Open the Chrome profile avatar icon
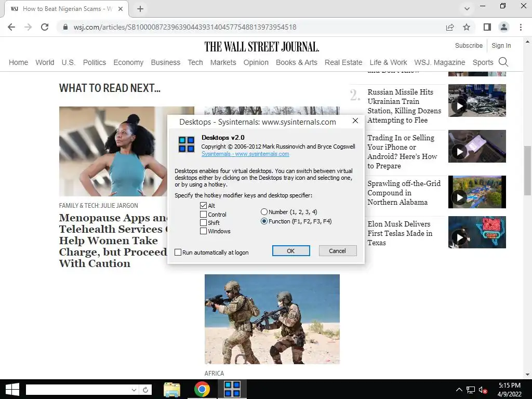This screenshot has width=532, height=399. [x=504, y=27]
